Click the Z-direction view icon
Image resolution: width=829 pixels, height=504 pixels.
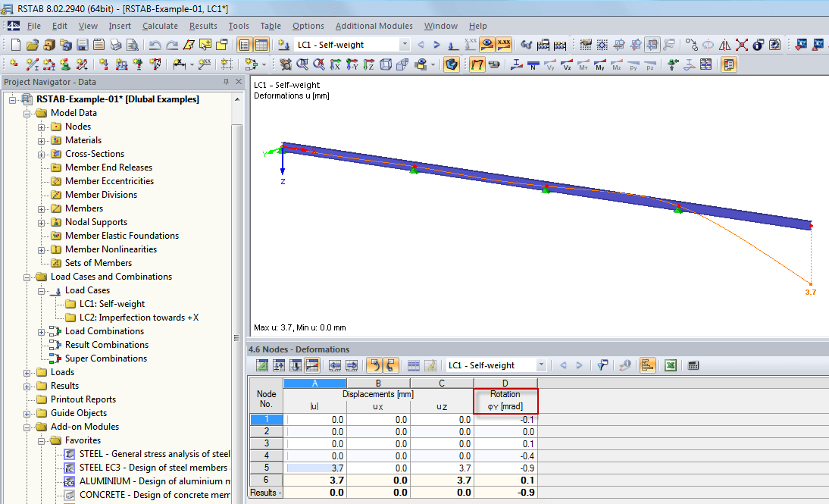click(x=369, y=64)
